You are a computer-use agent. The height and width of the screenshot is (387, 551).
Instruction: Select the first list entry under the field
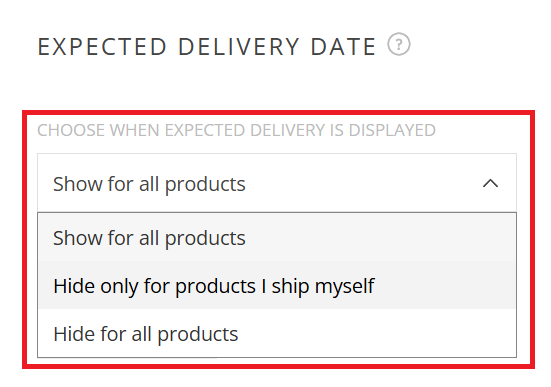(277, 238)
